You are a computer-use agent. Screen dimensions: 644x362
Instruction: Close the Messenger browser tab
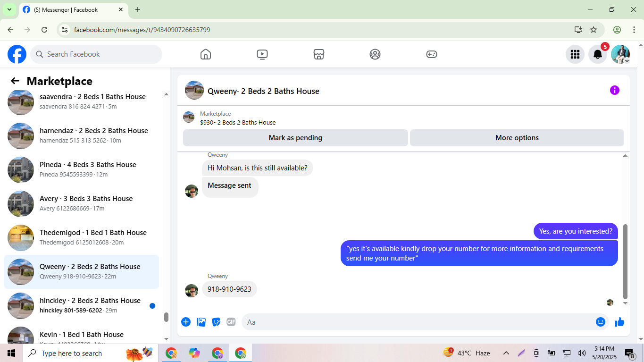121,9
